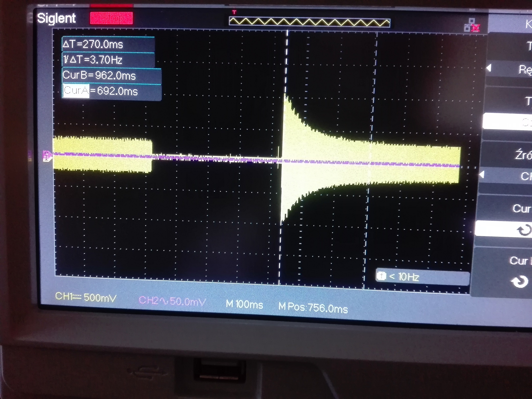Click the network disconnected status icon
Viewport: 532px width, 399px height.
(472, 25)
